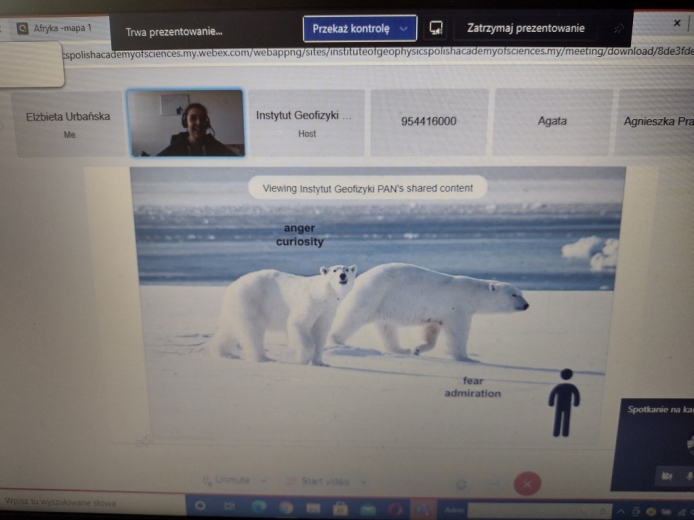Open video options arrow beside Start video
The width and height of the screenshot is (694, 520).
(x=363, y=482)
